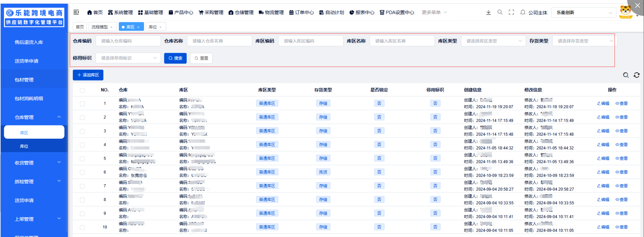
Task: View row 10 via 查看 icon
Action: [622, 227]
